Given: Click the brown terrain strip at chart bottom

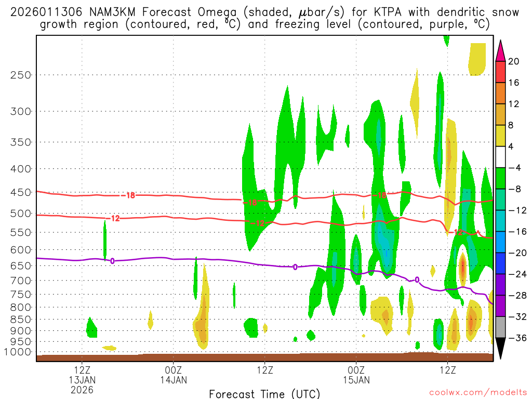Looking at the screenshot, I should [264, 357].
